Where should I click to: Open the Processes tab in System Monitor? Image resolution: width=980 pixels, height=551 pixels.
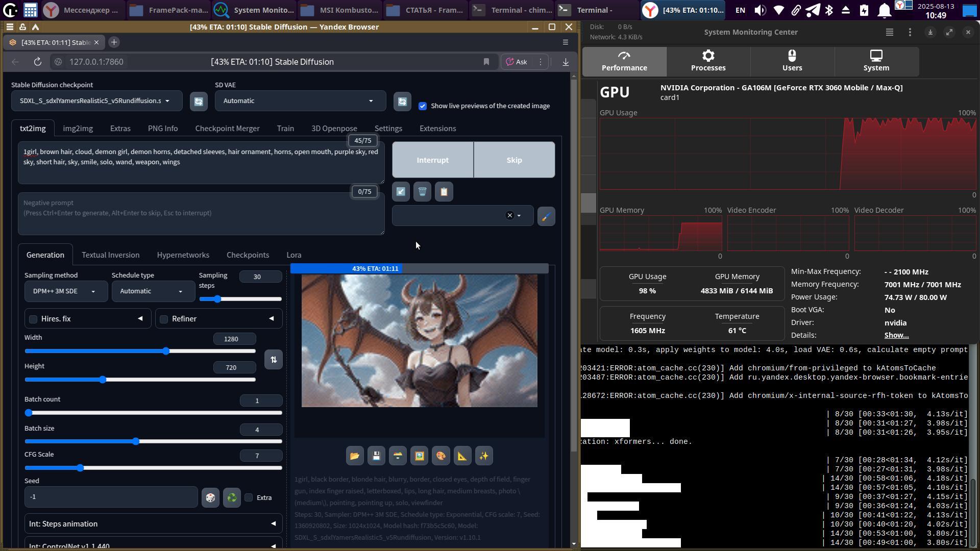click(708, 61)
